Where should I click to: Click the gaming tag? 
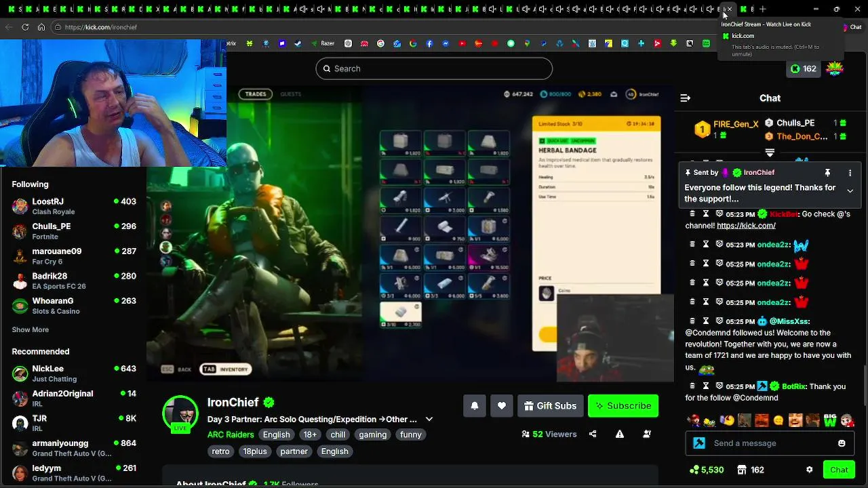pyautogui.click(x=372, y=434)
